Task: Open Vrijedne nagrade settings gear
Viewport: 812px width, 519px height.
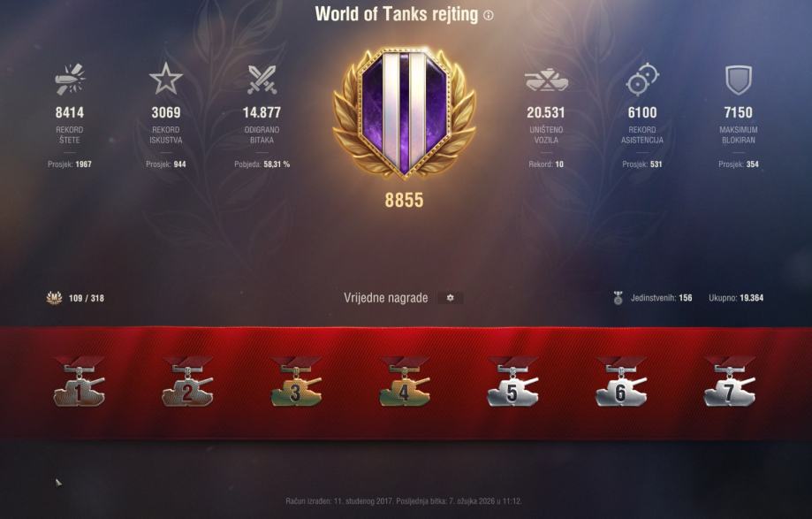Action: [450, 298]
